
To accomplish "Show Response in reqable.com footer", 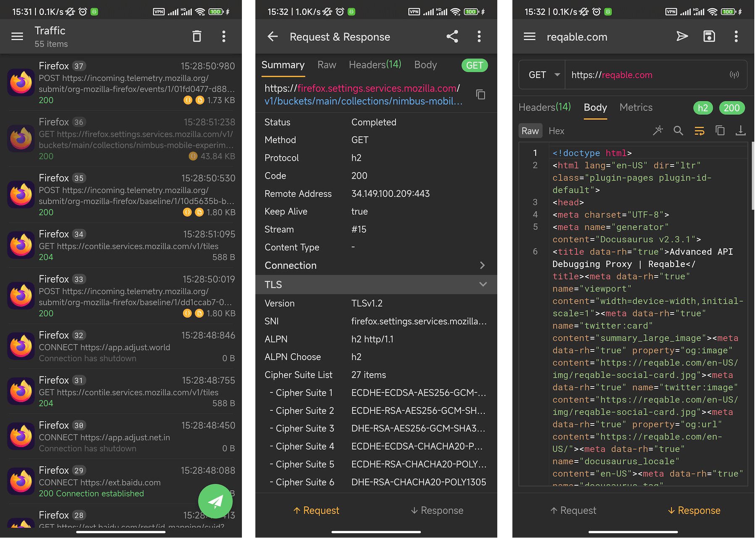I will pyautogui.click(x=694, y=510).
